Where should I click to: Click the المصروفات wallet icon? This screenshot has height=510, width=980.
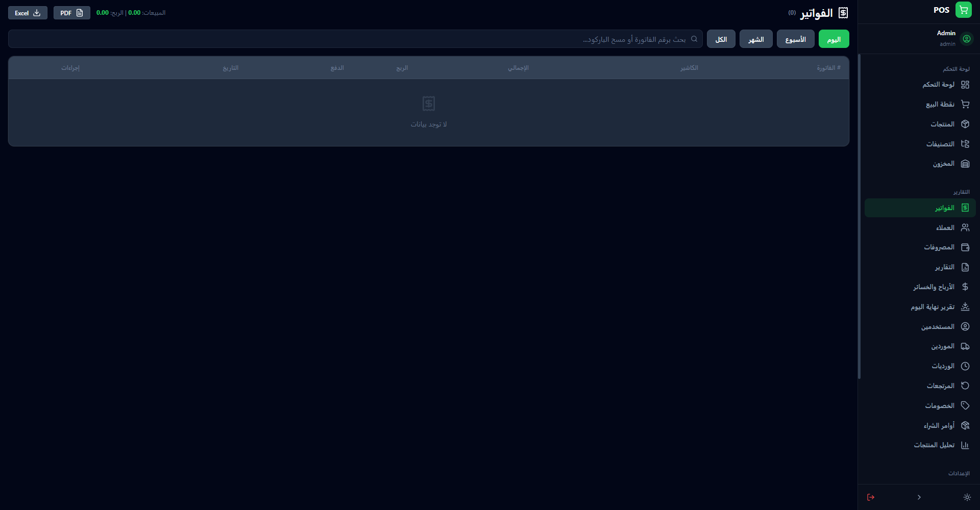965,247
